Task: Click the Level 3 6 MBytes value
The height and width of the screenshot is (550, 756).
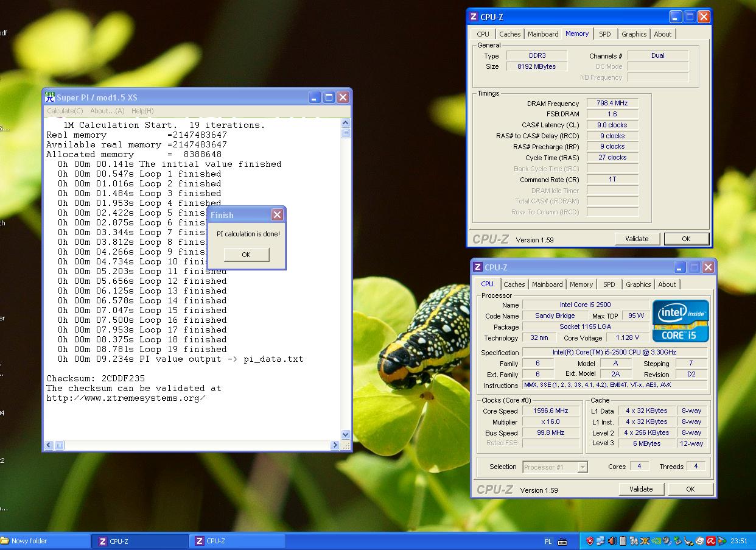Action: click(647, 443)
